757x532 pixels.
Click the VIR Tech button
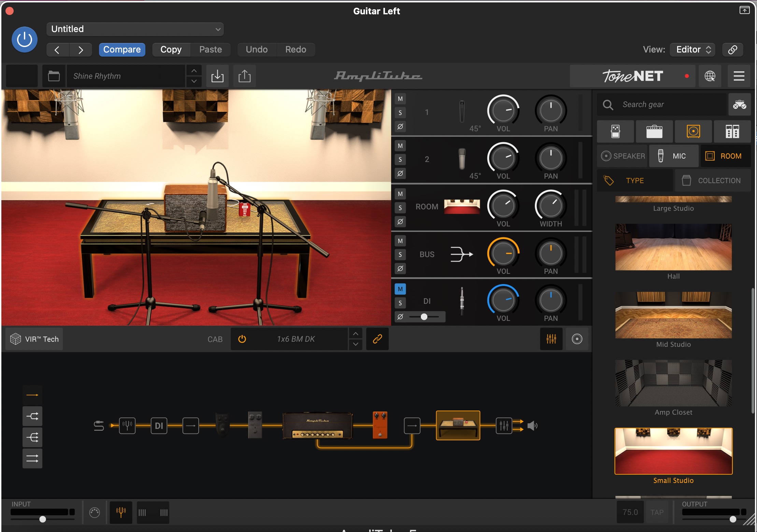[x=34, y=339]
